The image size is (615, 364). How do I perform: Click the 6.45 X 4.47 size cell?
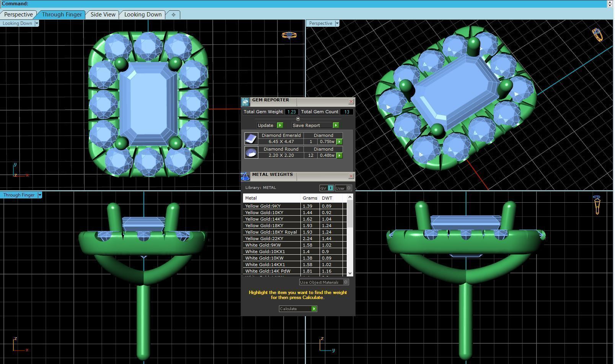pyautogui.click(x=281, y=142)
